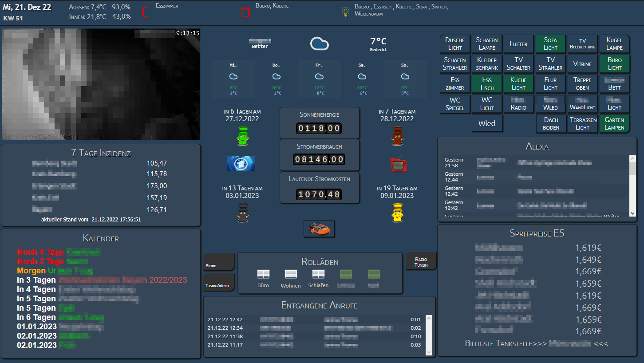Click the Sa. forecast cloud icon
The width and height of the screenshot is (644, 363).
click(x=362, y=77)
